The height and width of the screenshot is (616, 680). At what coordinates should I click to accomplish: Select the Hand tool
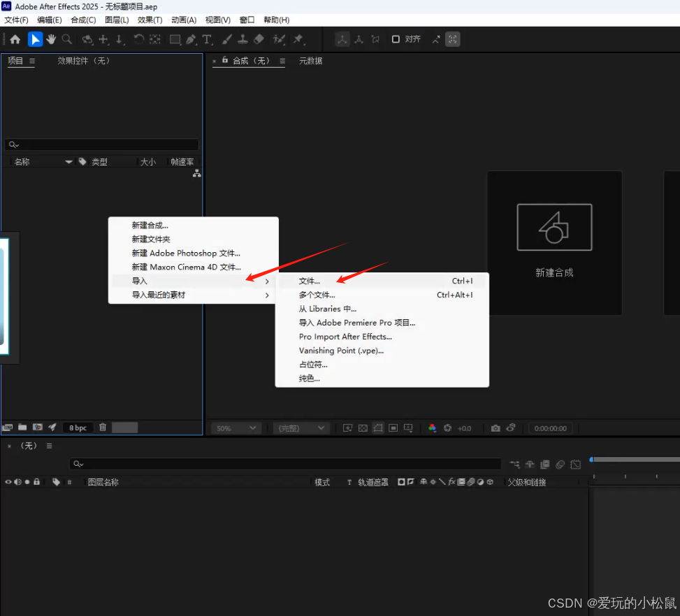pyautogui.click(x=51, y=39)
